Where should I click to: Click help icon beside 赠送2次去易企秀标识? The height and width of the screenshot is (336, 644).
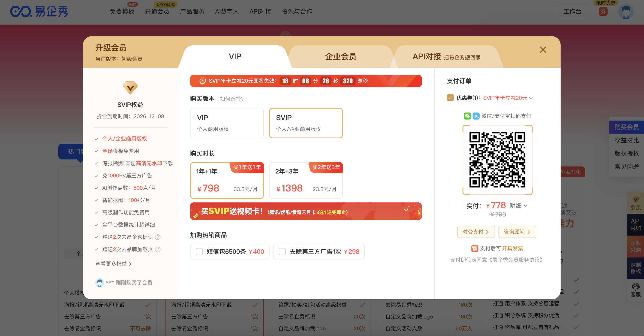pos(158,237)
